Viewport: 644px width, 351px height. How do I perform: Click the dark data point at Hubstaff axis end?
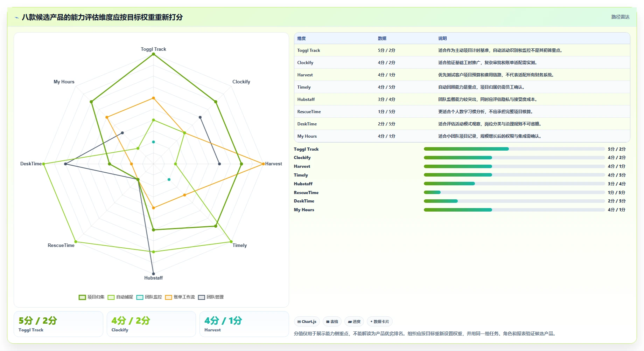tap(153, 274)
